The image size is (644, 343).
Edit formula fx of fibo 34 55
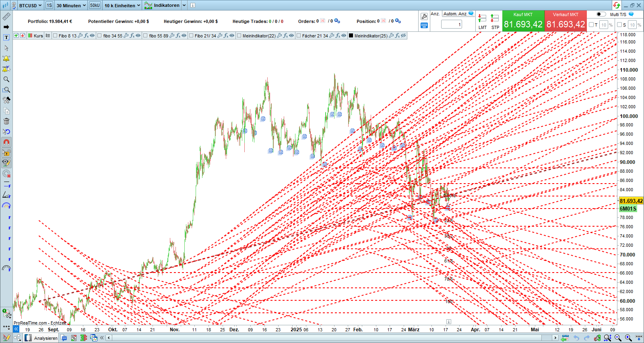132,36
